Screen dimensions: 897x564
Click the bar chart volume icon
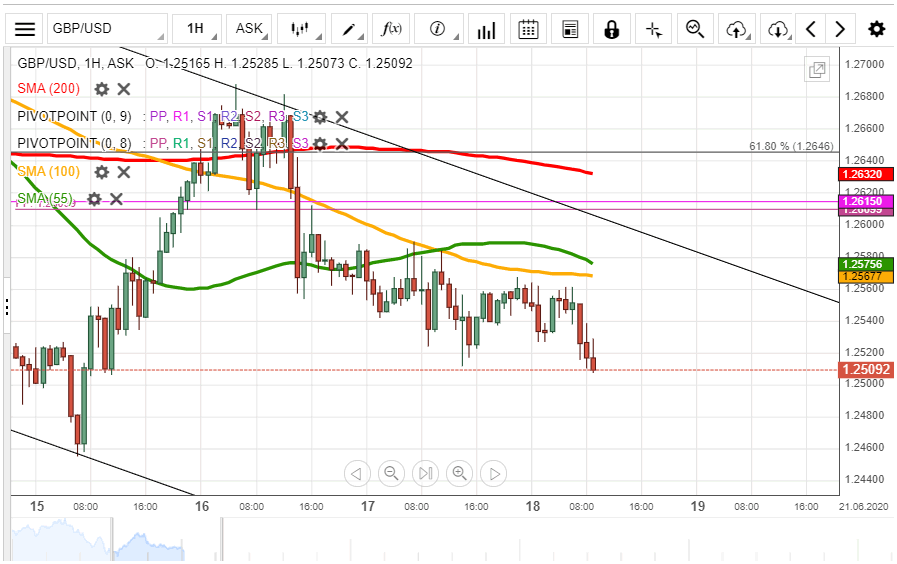coord(486,29)
